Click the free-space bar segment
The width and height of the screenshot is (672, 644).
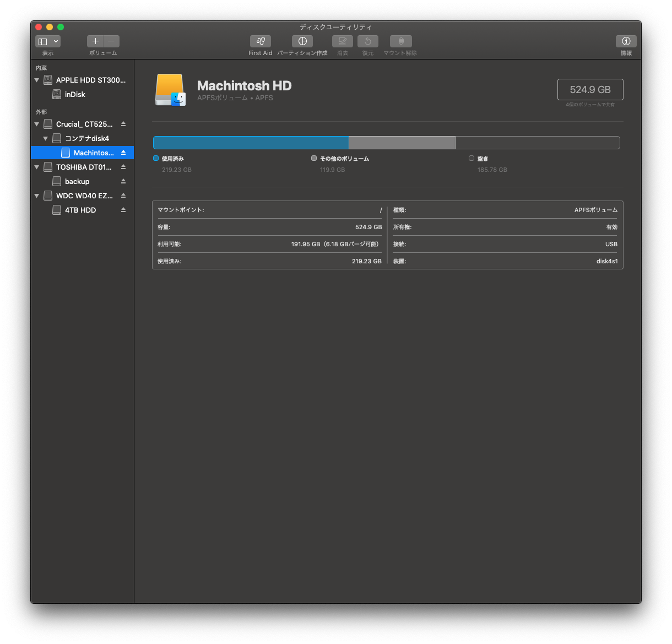tap(538, 143)
